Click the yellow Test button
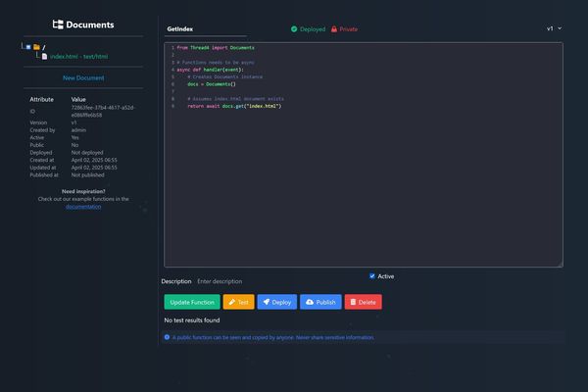The image size is (588, 392). point(238,302)
